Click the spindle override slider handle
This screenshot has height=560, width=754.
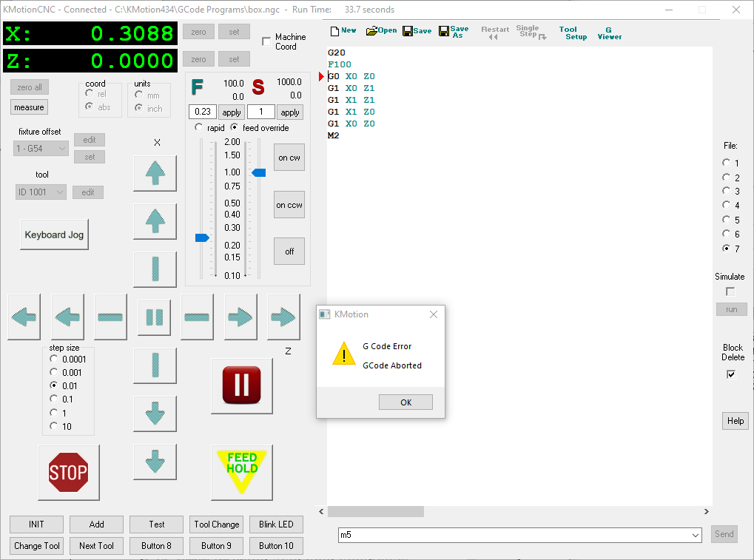[258, 172]
